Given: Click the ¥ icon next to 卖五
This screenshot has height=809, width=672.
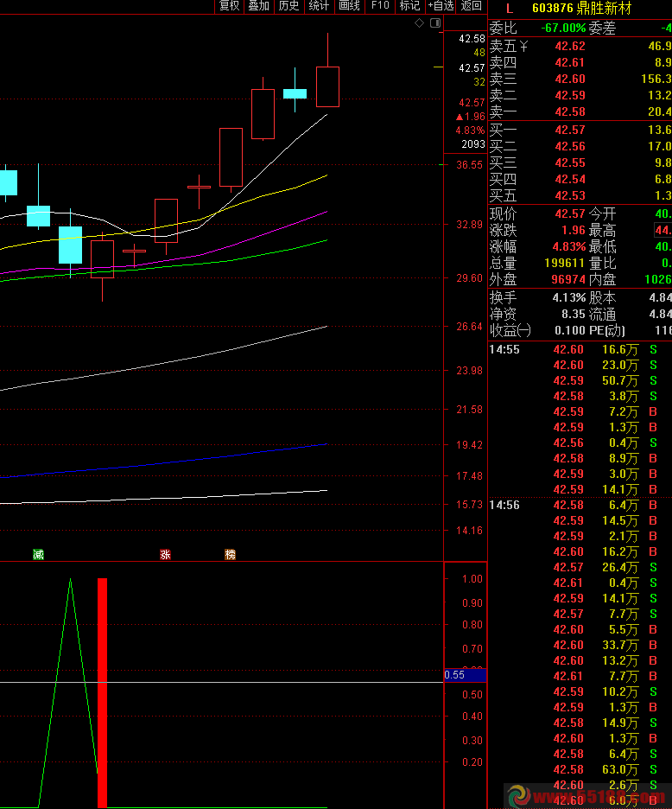Looking at the screenshot, I should (523, 47).
